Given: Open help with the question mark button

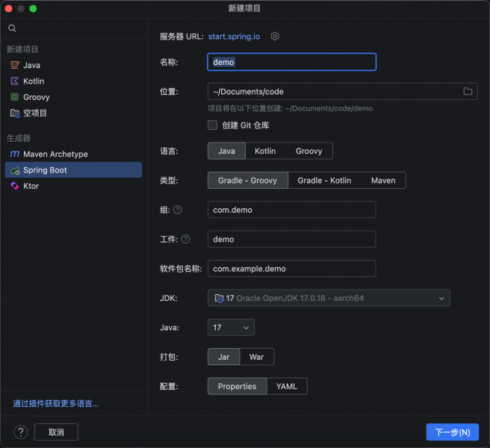Looking at the screenshot, I should (x=21, y=432).
